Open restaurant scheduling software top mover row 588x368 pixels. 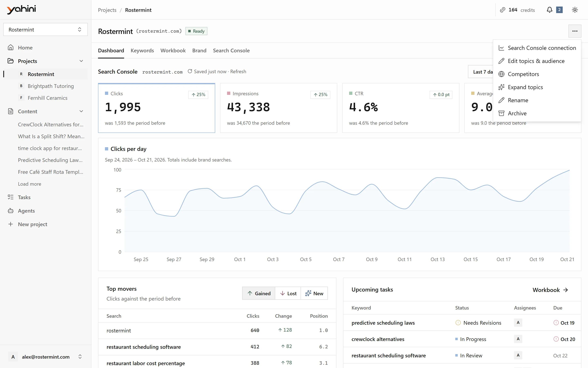click(x=217, y=347)
